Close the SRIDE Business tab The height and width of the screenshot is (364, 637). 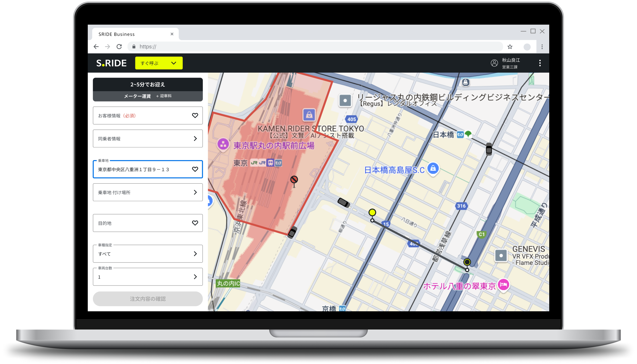pos(172,34)
